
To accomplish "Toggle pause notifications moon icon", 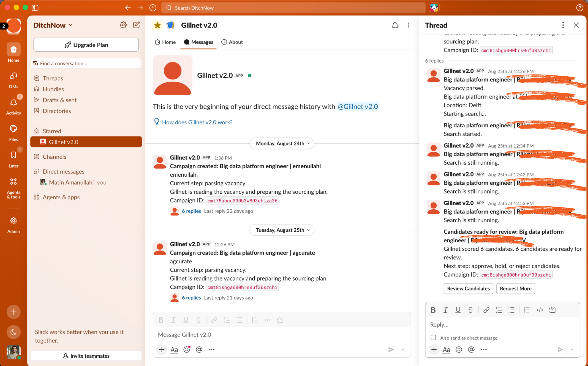I will tap(13, 332).
